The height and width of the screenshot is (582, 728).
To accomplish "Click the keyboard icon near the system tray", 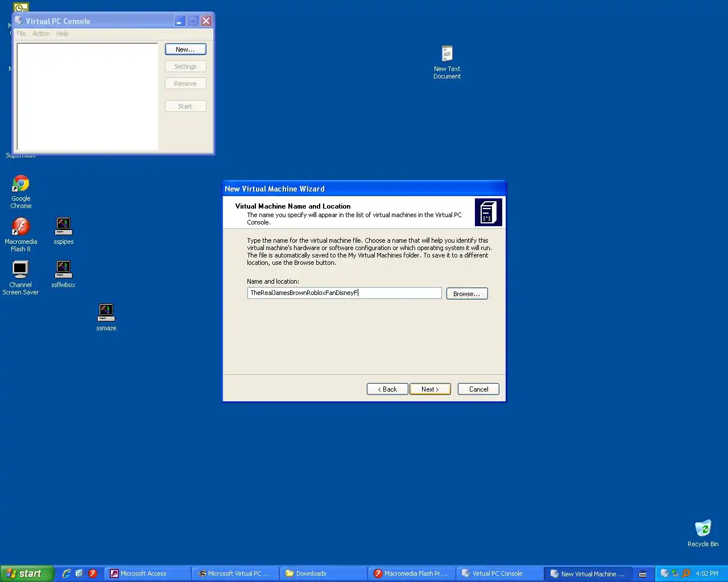I will (x=643, y=574).
